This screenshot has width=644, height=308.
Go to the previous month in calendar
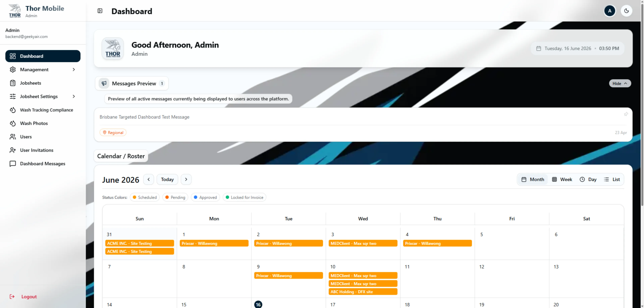[149, 180]
